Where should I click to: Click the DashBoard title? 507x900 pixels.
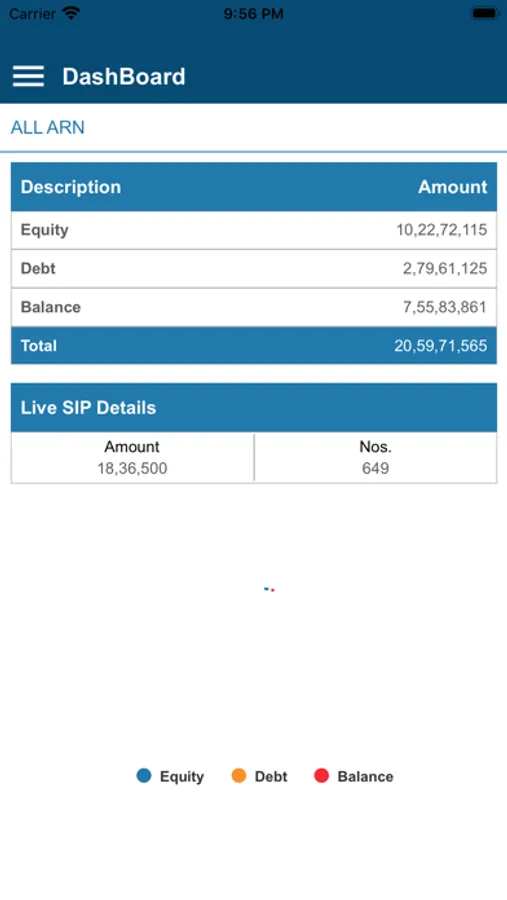point(124,76)
